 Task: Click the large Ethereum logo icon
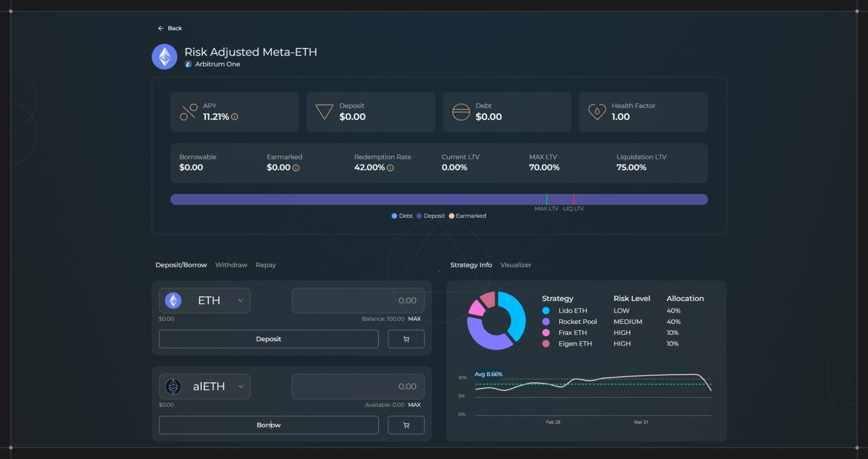[x=165, y=57]
